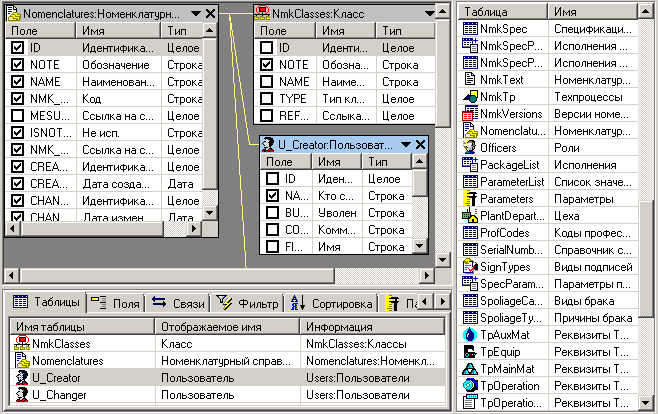The height and width of the screenshot is (414, 658).
Task: Click the NmkClasses icon in bottom table list
Action: tap(20, 345)
